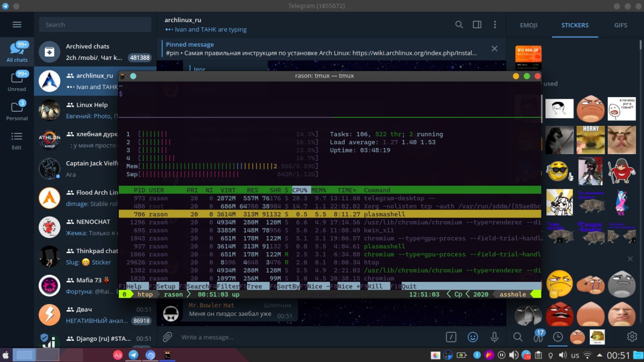Open the Двач channel

95,315
